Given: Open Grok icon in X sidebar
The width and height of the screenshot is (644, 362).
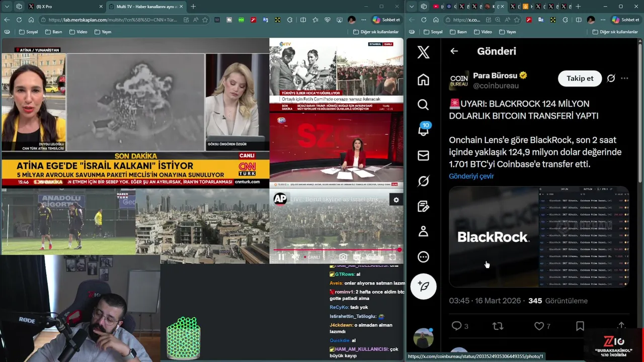Looking at the screenshot, I should (423, 181).
